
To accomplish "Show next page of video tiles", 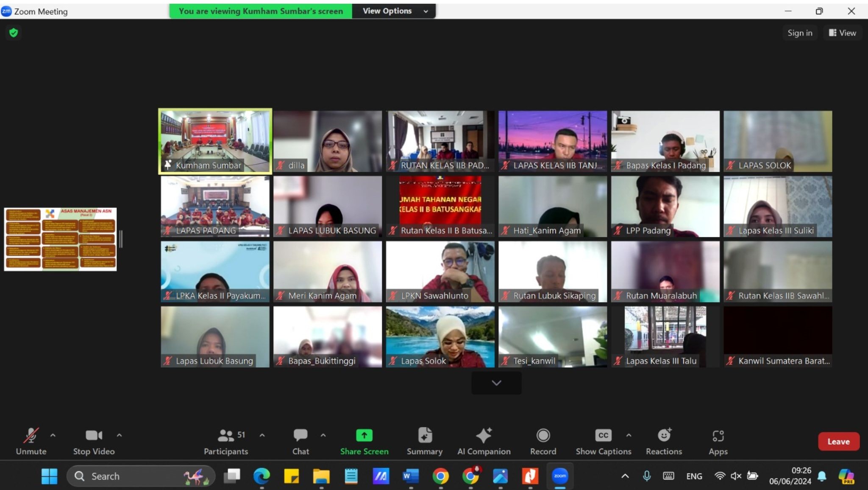I will pos(496,383).
